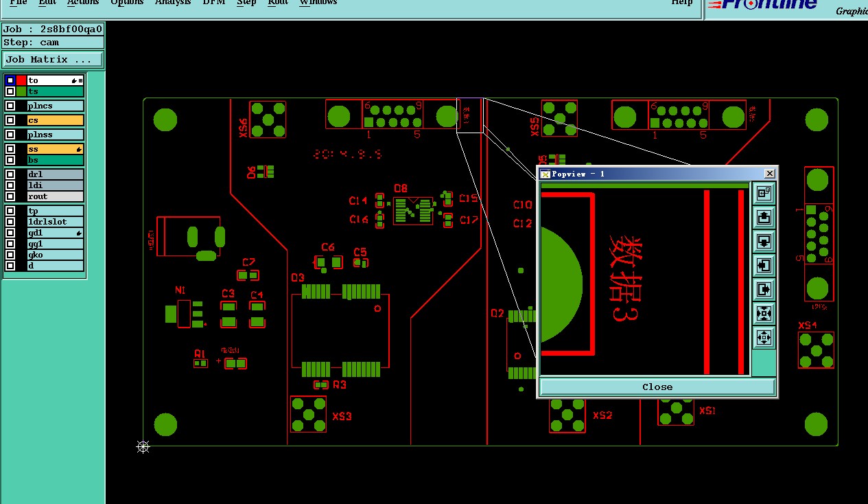
Task: Click the C6 component label
Action: pos(328,247)
